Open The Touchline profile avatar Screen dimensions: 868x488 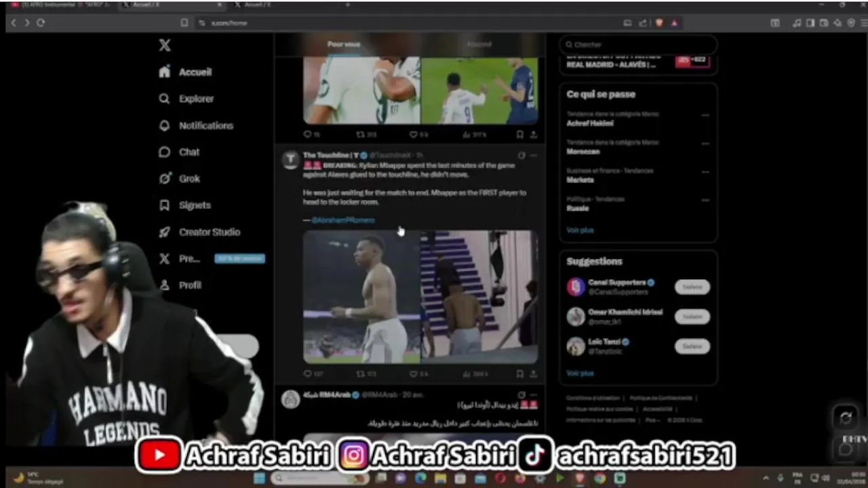[x=290, y=160]
